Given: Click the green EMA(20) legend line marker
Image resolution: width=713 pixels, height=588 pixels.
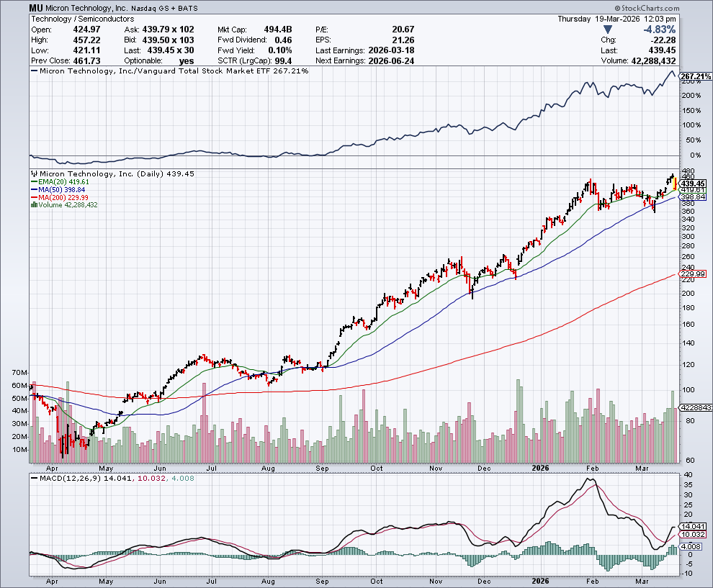Looking at the screenshot, I should click(x=33, y=182).
